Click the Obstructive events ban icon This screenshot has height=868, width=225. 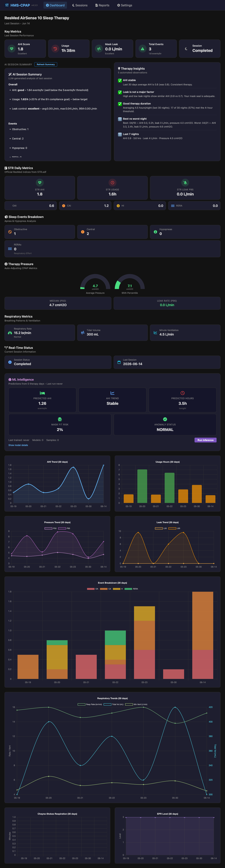click(10, 232)
